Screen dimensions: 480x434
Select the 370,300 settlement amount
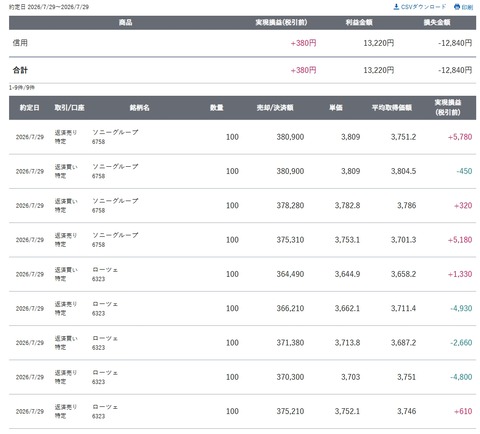(290, 377)
